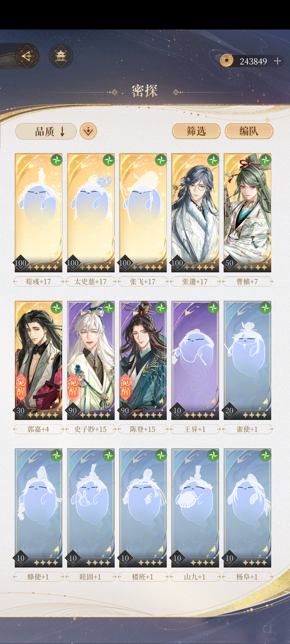Open the 筛选 filter options

tap(196, 131)
